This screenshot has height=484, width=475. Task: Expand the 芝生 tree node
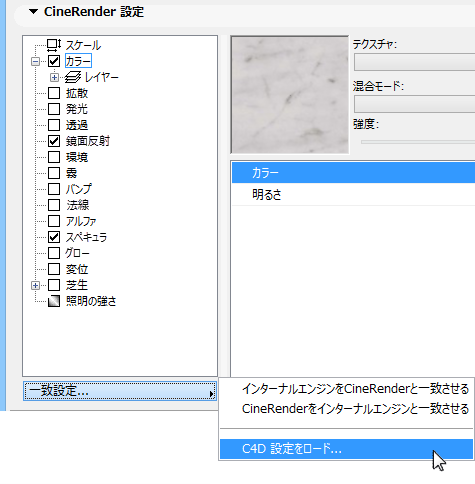(x=35, y=285)
